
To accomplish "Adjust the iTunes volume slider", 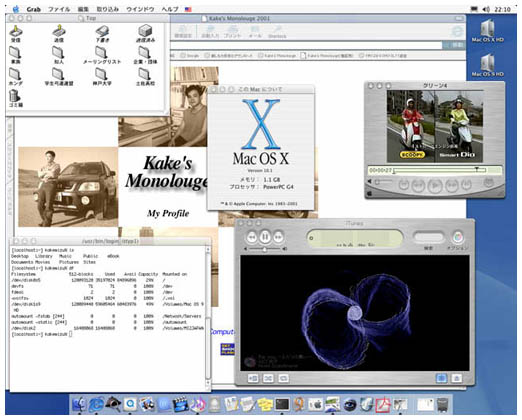I will pyautogui.click(x=265, y=249).
